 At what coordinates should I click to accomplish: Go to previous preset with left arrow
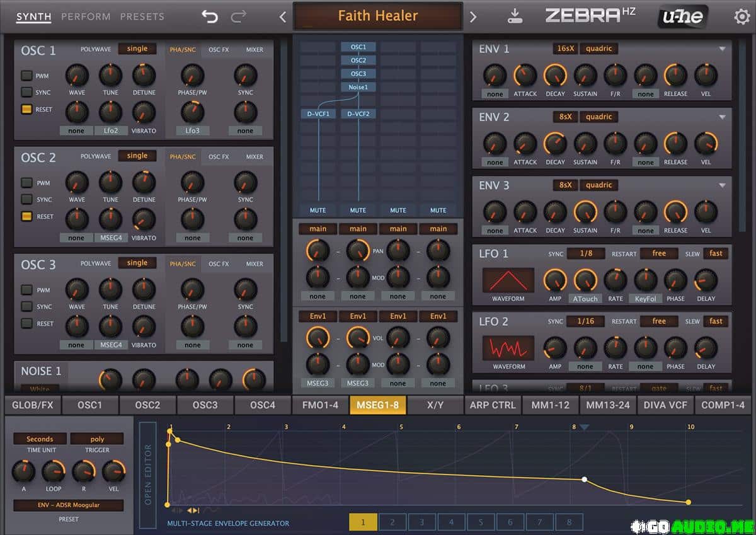(282, 16)
